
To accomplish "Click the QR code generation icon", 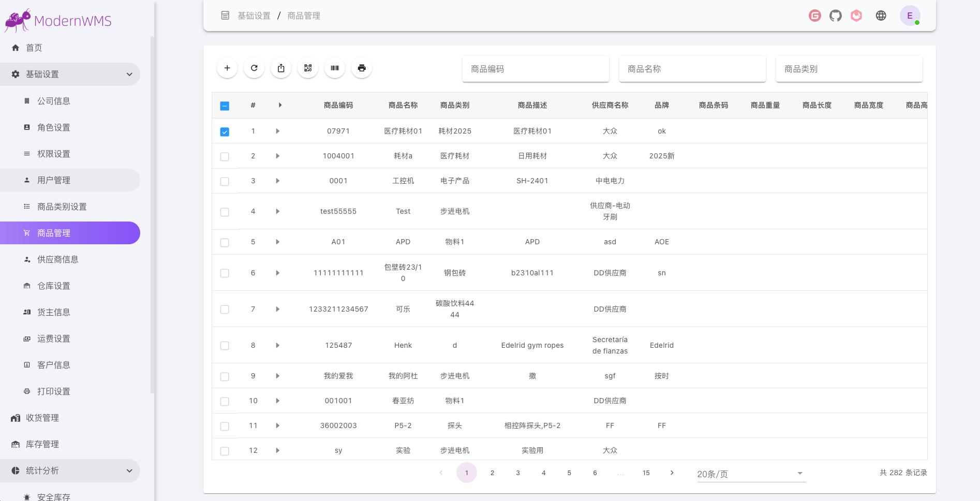I will point(308,68).
